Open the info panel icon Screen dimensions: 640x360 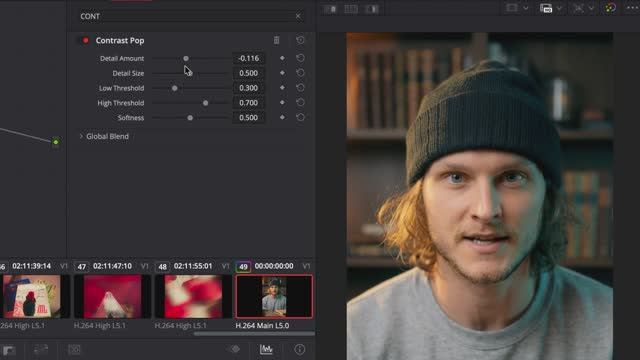coord(300,349)
